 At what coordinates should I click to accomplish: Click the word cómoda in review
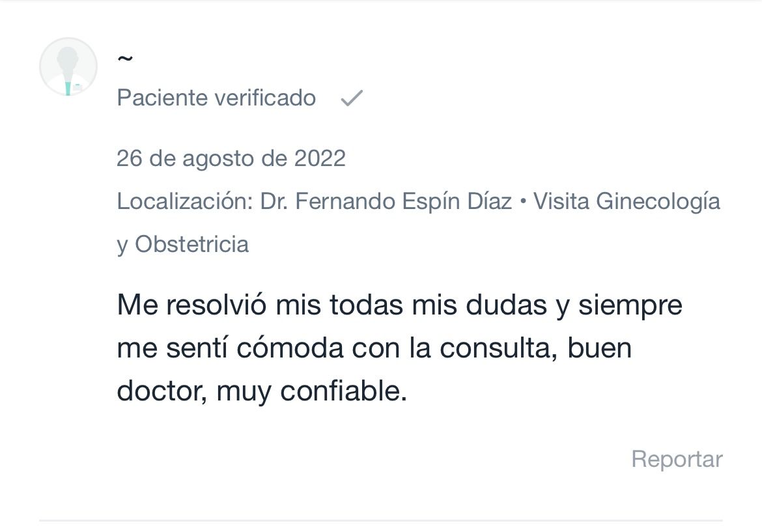click(290, 348)
